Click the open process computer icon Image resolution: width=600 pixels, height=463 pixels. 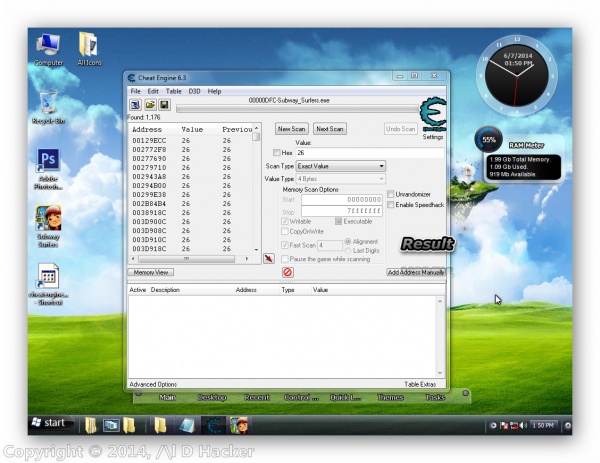point(135,104)
